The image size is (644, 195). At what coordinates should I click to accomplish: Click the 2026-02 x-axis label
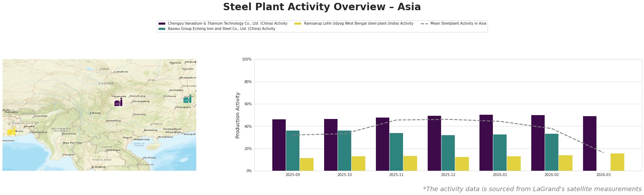pos(552,175)
